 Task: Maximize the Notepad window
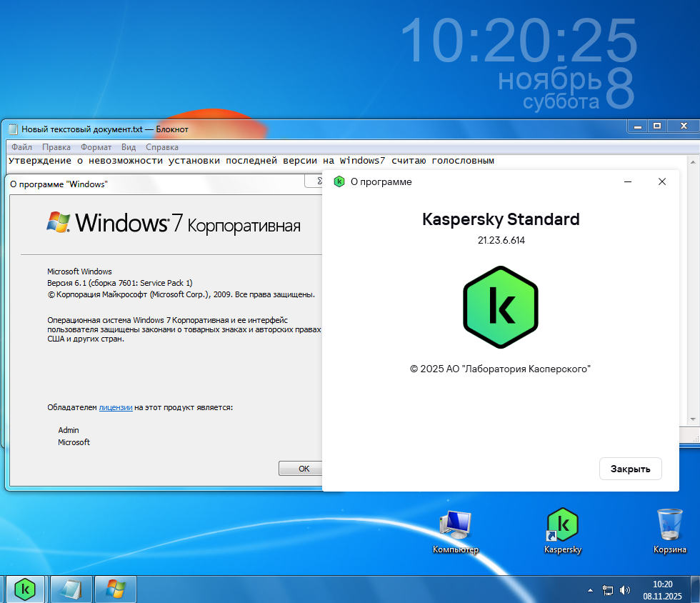[657, 126]
